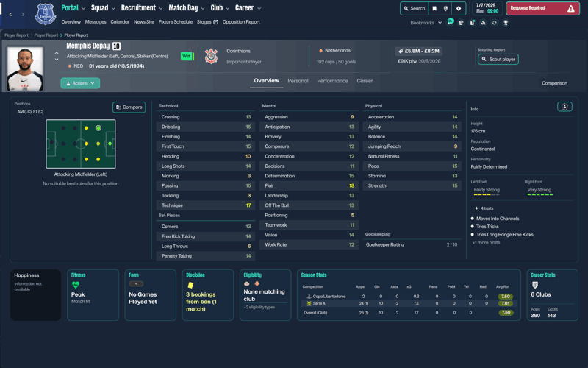
Task: Open the hierarchy shortcut in bookmarks bar
Action: pos(483,23)
